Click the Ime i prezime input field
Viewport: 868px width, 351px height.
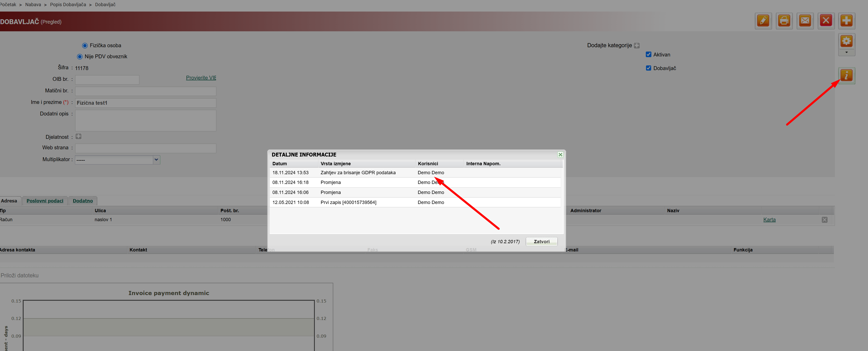[x=145, y=103]
